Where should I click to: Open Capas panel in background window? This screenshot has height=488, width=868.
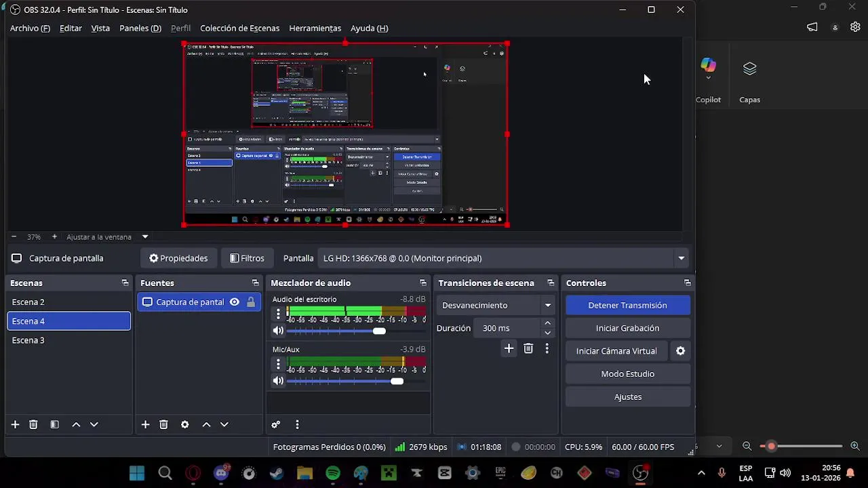(749, 81)
